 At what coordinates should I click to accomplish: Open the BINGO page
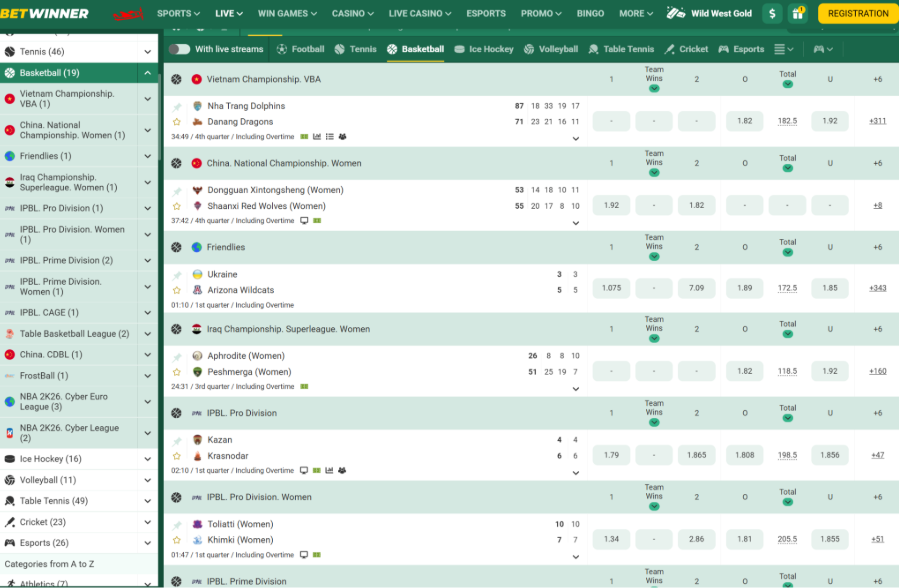click(590, 13)
